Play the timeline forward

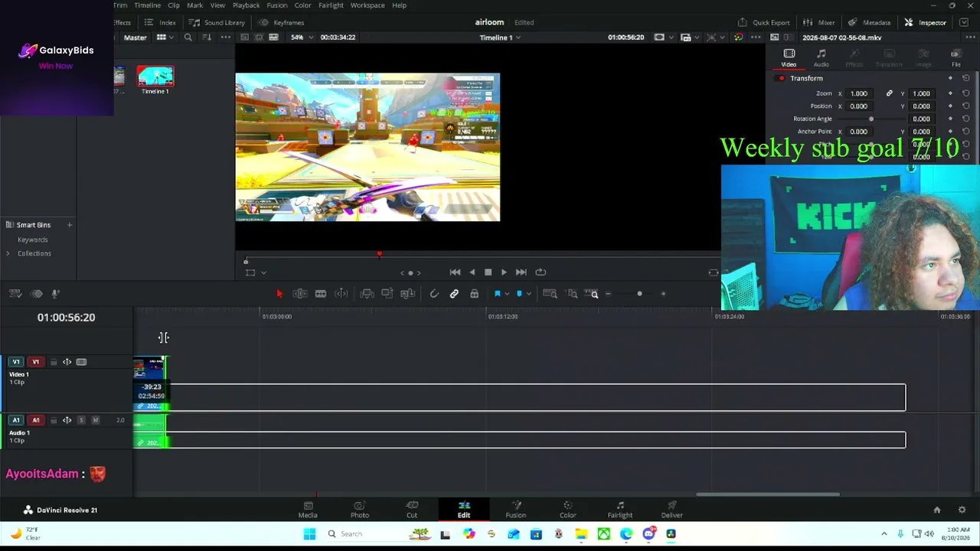pos(504,272)
